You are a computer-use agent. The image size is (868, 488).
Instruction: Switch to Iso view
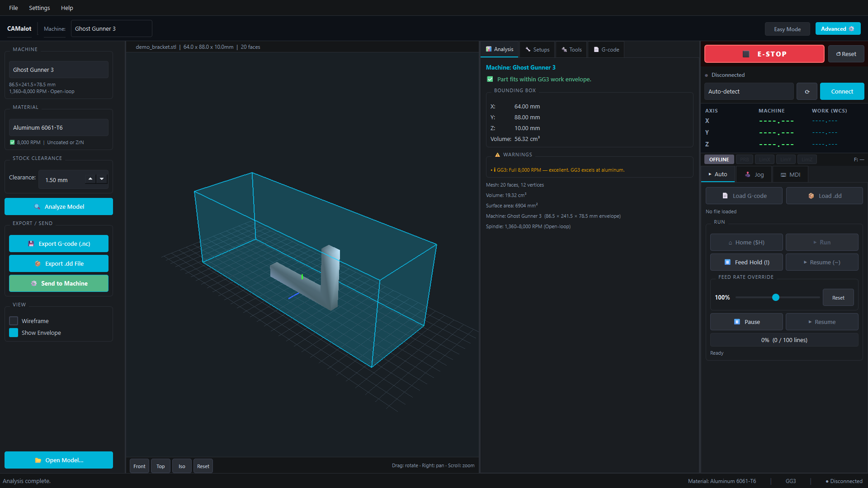pyautogui.click(x=182, y=466)
